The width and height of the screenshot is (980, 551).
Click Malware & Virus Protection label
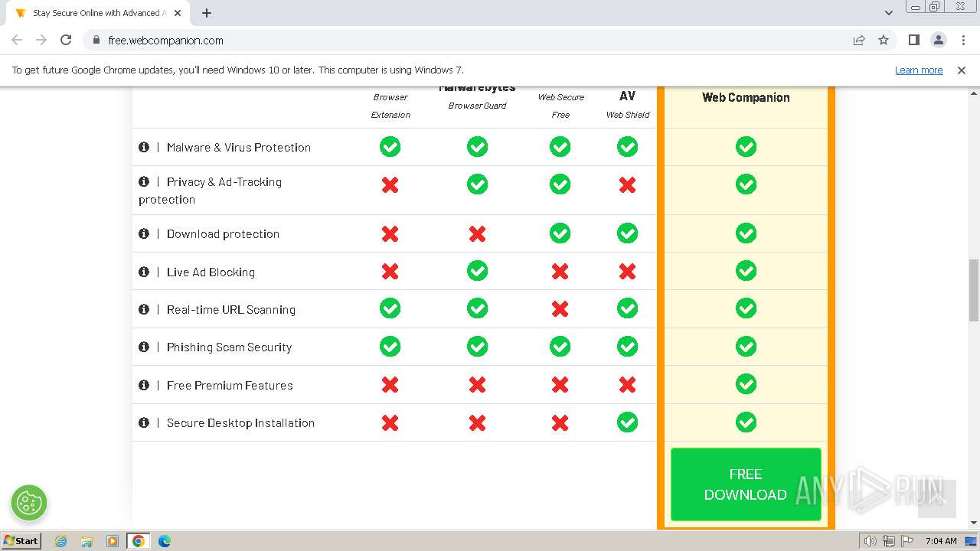click(239, 147)
